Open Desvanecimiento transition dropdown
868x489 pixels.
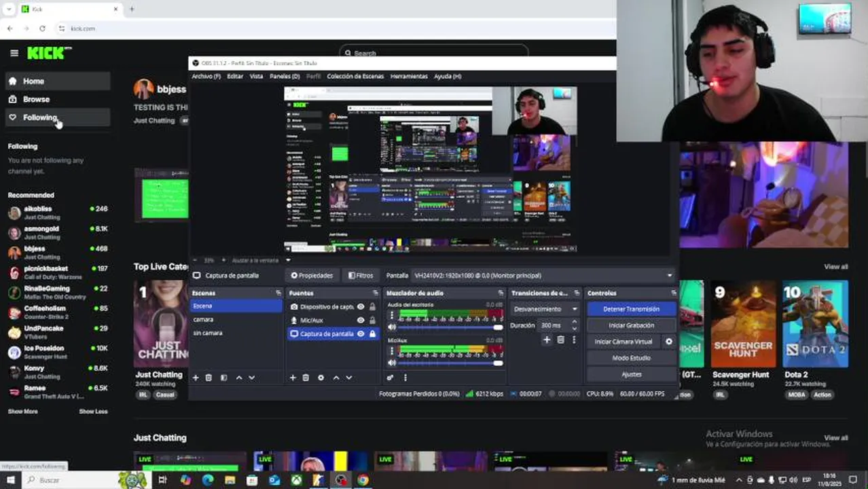pyautogui.click(x=545, y=309)
